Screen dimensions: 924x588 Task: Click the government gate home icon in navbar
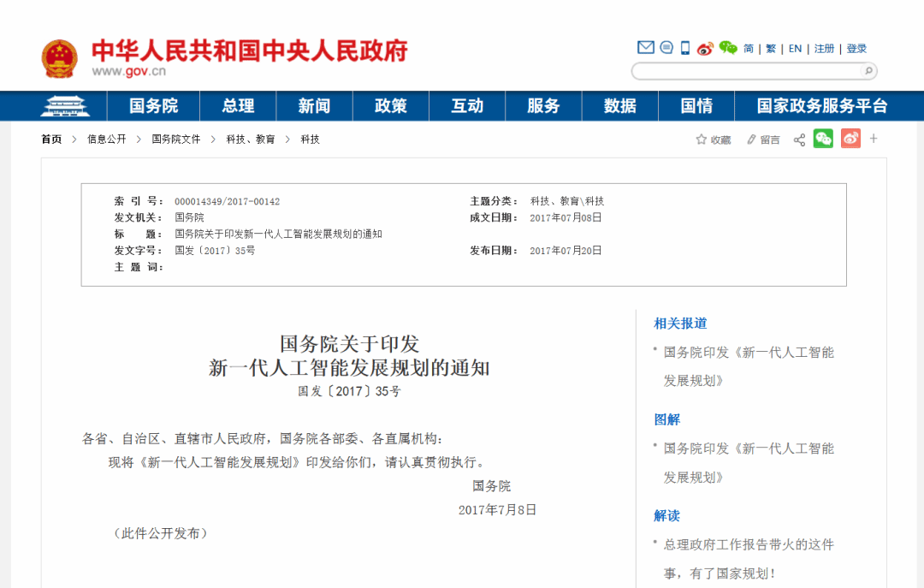coord(70,106)
